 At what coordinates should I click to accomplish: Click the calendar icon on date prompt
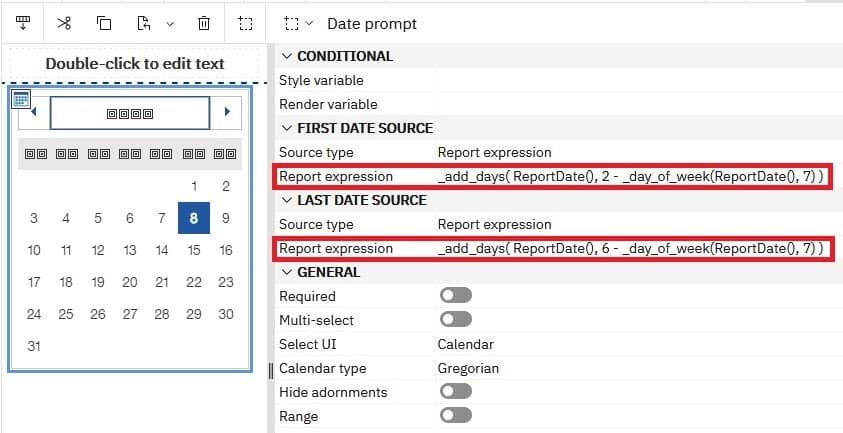(x=21, y=98)
